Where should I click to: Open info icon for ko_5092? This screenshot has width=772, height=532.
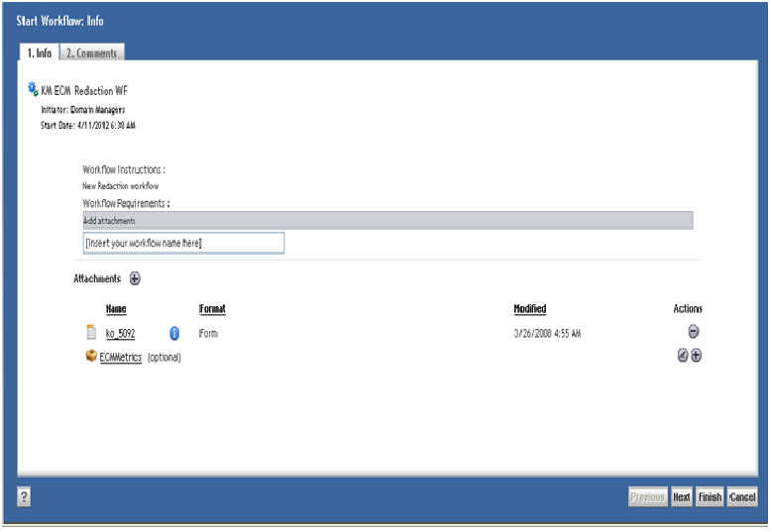pyautogui.click(x=174, y=333)
